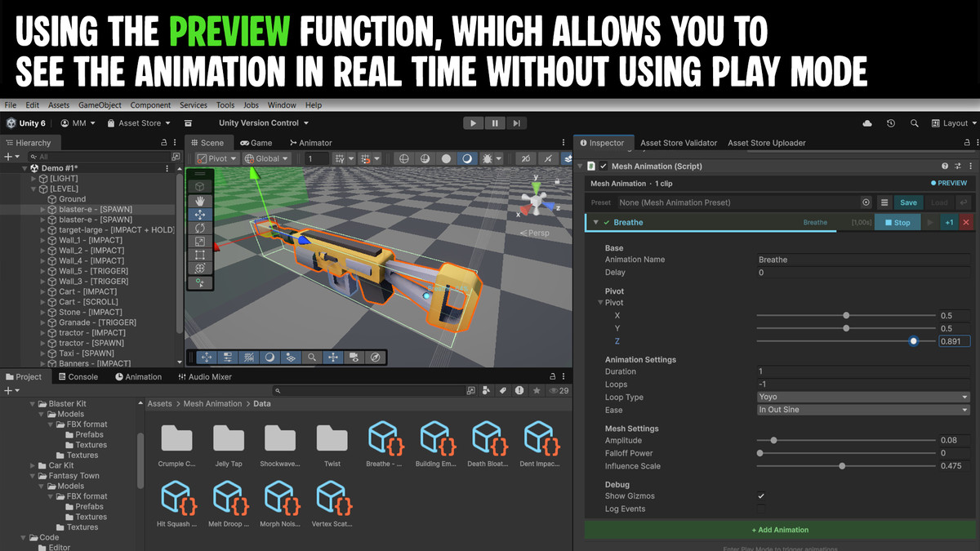980x551 pixels.
Task: Select the Transform tool in Scene toolbar
Action: tap(200, 268)
